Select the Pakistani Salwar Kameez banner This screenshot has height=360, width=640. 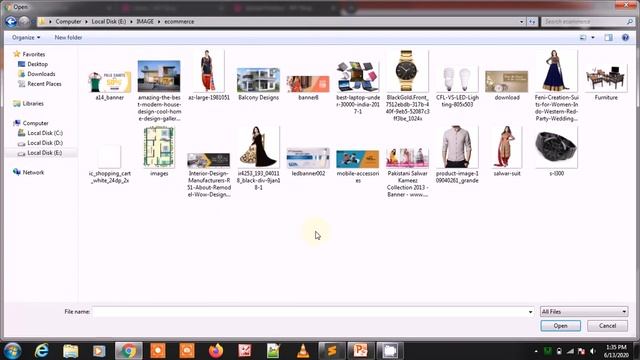point(407,173)
